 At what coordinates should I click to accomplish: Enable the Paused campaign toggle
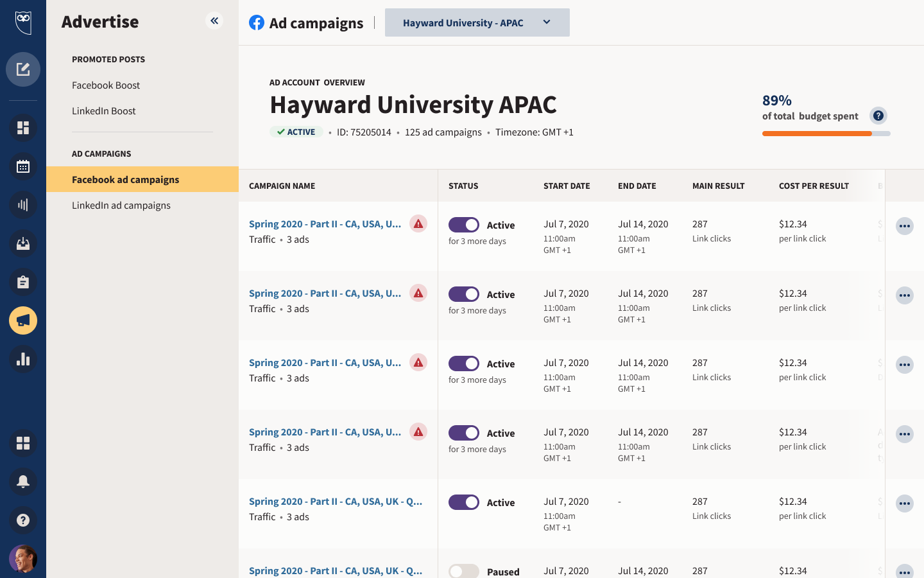pos(463,571)
